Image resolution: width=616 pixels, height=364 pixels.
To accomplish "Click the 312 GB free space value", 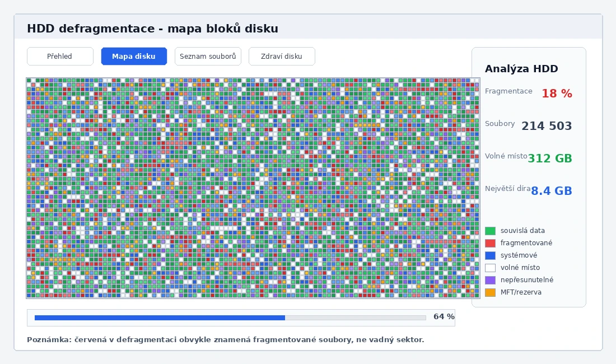I will [x=549, y=158].
